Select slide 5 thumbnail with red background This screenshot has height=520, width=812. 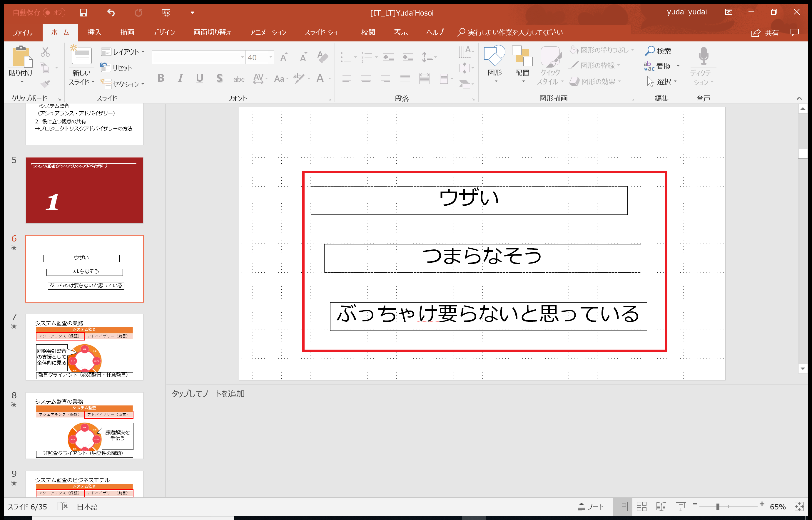(84, 190)
